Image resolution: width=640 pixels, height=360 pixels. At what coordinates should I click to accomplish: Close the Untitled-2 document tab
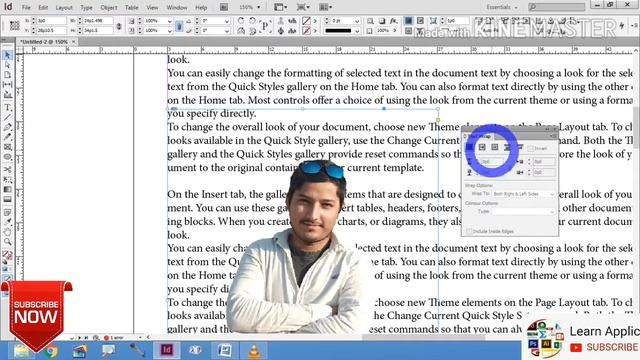pyautogui.click(x=74, y=42)
